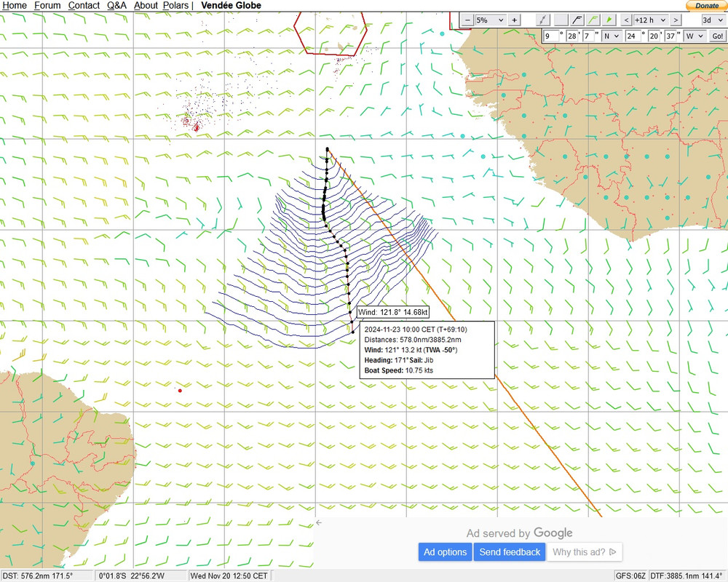Click the Go! button
Image resolution: width=728 pixels, height=582 pixels.
(x=717, y=36)
